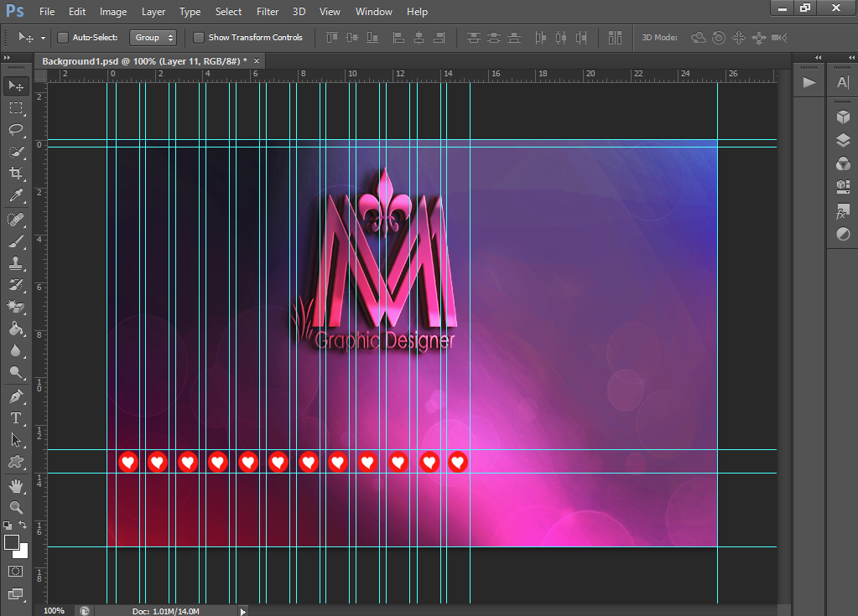The height and width of the screenshot is (616, 858).
Task: Open the Layers panel icon
Action: 843,140
